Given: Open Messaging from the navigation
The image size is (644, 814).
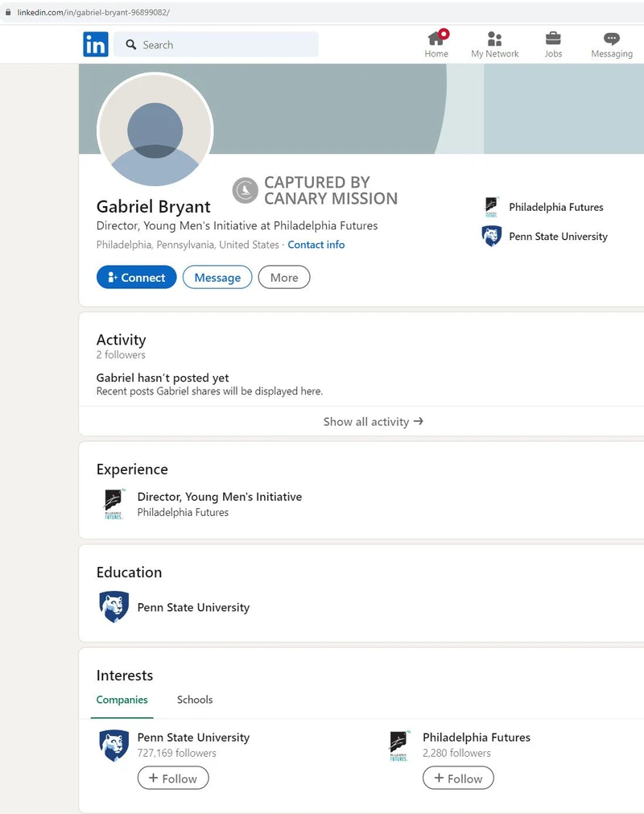Looking at the screenshot, I should pos(611,44).
